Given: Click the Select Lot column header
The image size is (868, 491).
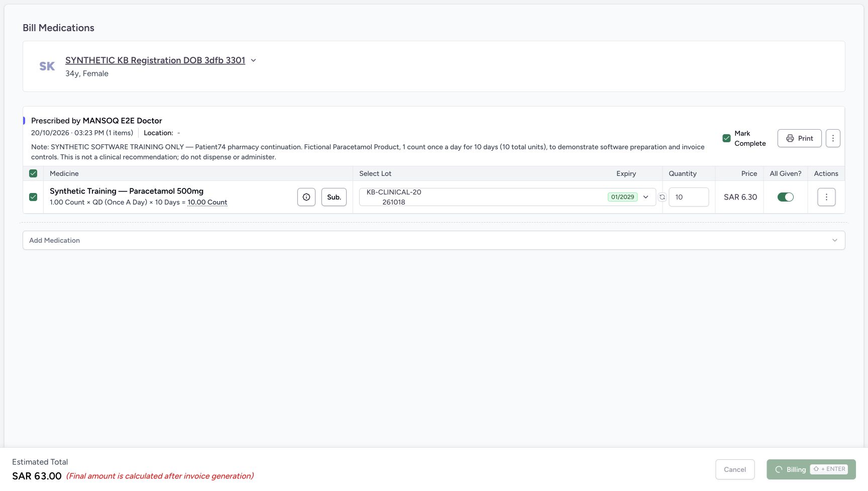Looking at the screenshot, I should pos(375,173).
